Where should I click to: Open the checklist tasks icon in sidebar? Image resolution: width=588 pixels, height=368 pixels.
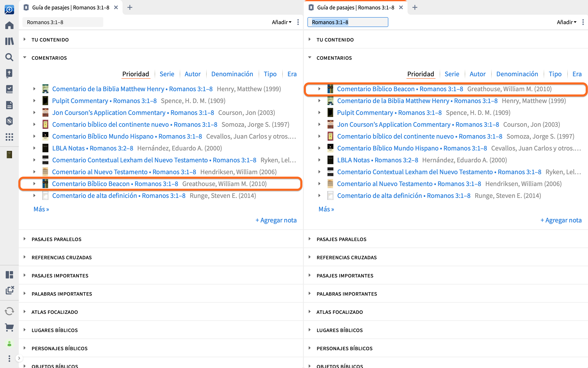tap(9, 89)
